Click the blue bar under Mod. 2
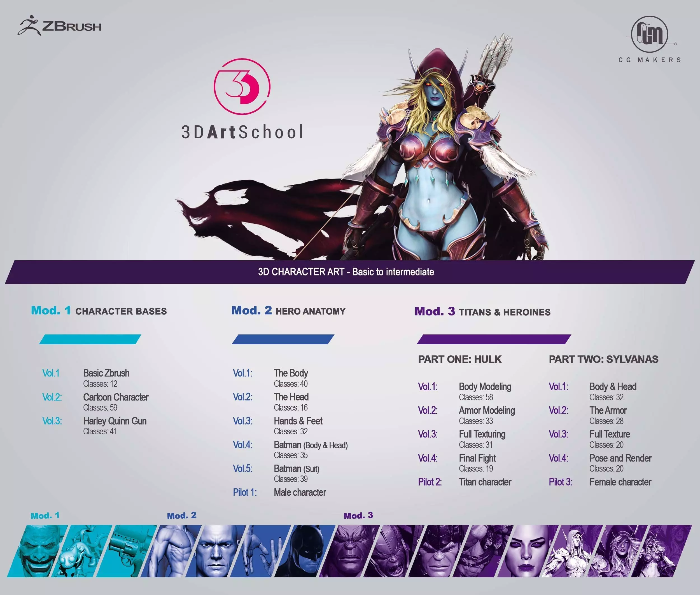700x595 pixels. point(283,339)
